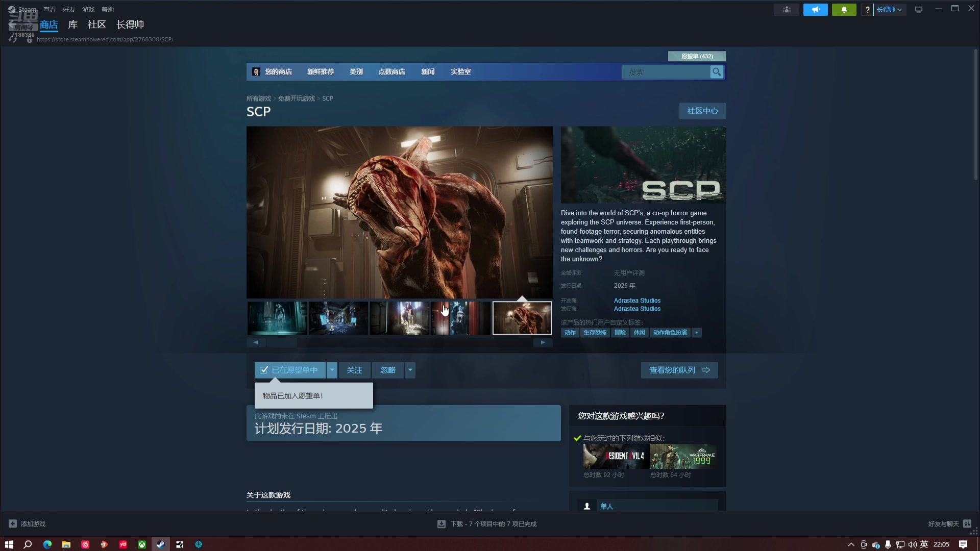980x551 pixels.
Task: Click the Big Picture mode monitor icon
Action: pyautogui.click(x=919, y=10)
